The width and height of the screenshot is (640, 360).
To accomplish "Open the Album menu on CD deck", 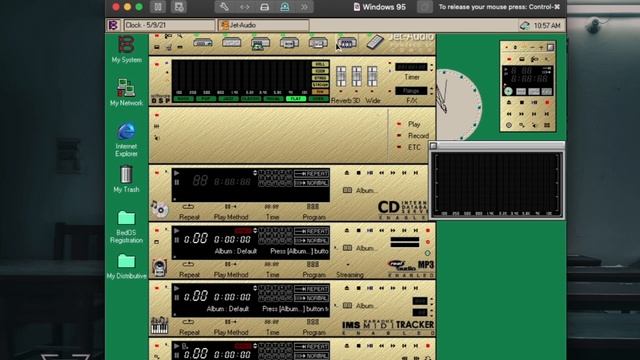I will point(360,190).
